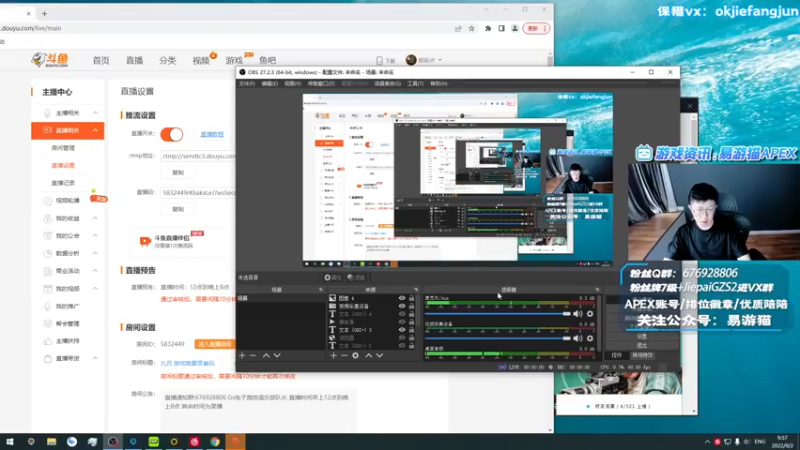Mute the second mixer channel speaker icon
This screenshot has height=450, width=800.
click(x=578, y=338)
